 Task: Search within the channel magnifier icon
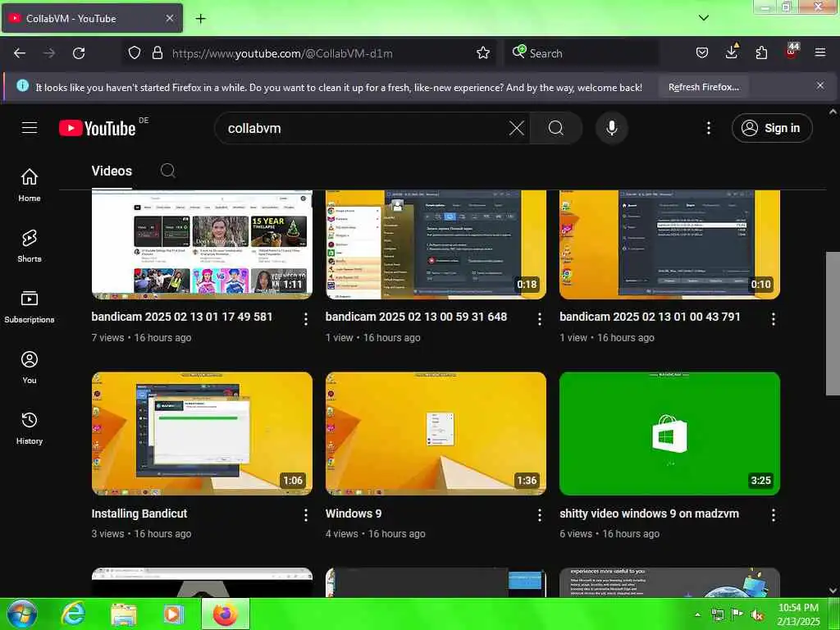pyautogui.click(x=167, y=171)
